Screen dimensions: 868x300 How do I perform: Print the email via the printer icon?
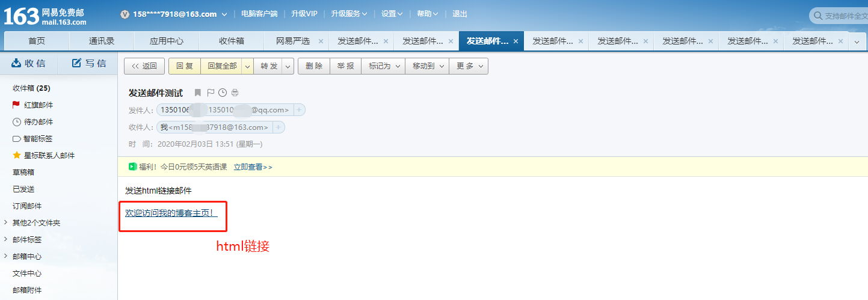(x=235, y=93)
